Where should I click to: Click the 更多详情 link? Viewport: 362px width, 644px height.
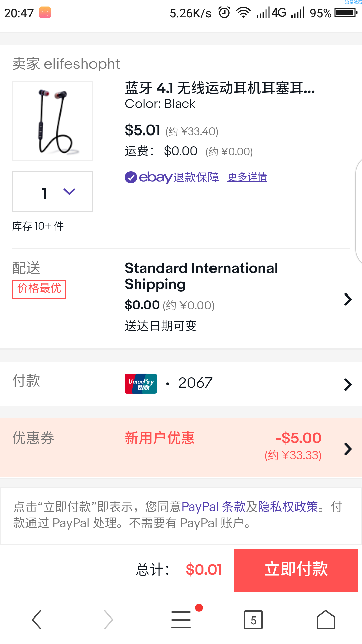click(247, 177)
